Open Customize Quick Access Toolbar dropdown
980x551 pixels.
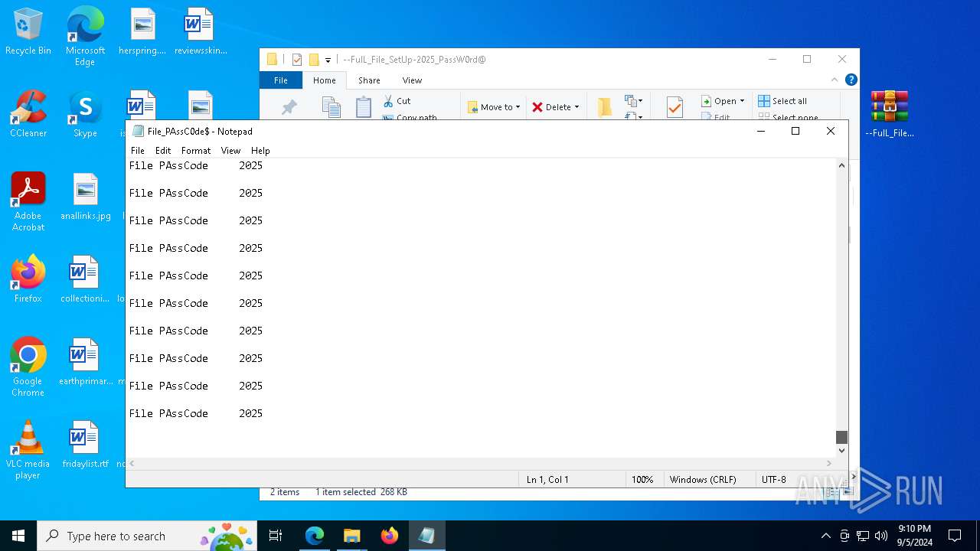click(328, 60)
